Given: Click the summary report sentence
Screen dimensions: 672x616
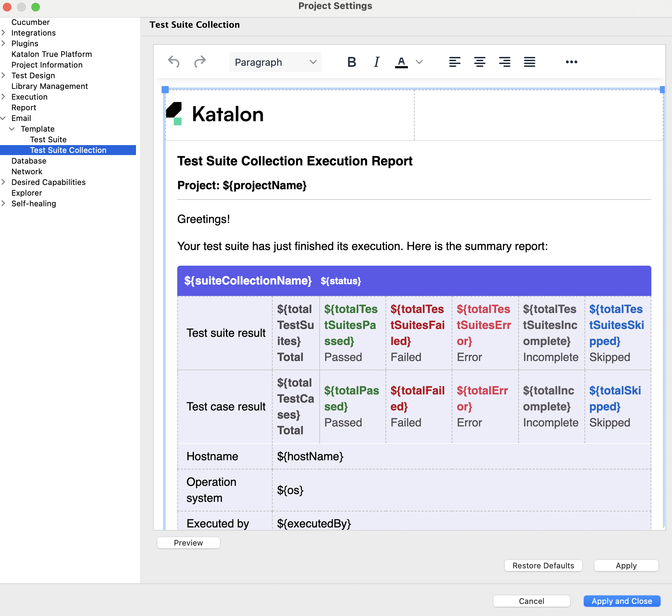Looking at the screenshot, I should [x=362, y=246].
